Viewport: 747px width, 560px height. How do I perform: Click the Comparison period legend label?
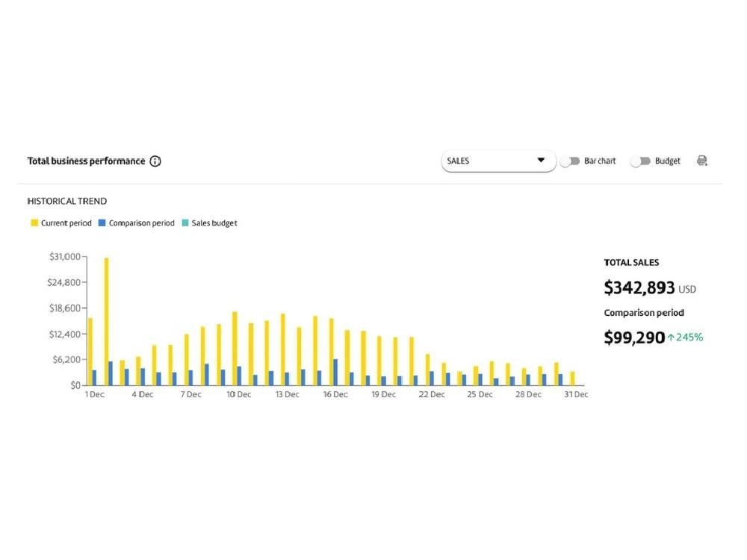pyautogui.click(x=141, y=223)
